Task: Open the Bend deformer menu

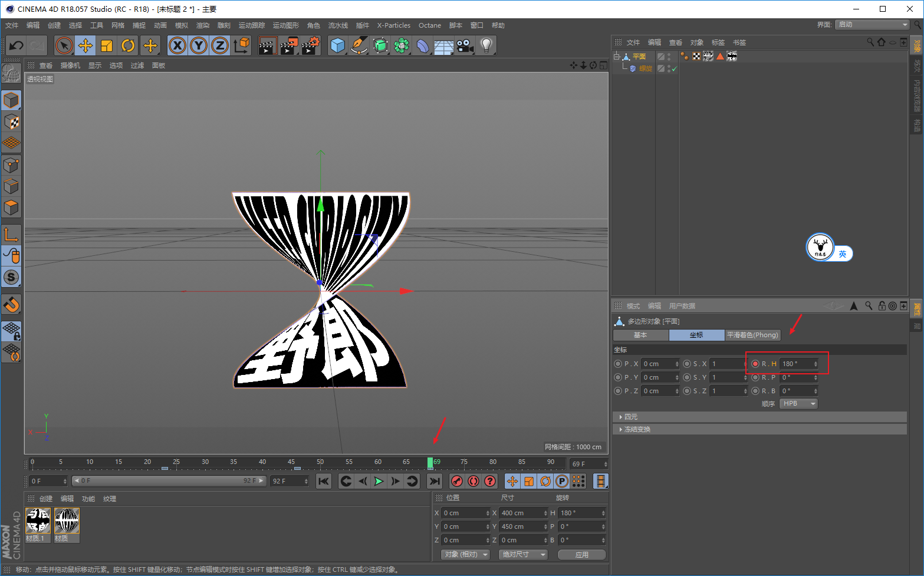Action: (423, 45)
